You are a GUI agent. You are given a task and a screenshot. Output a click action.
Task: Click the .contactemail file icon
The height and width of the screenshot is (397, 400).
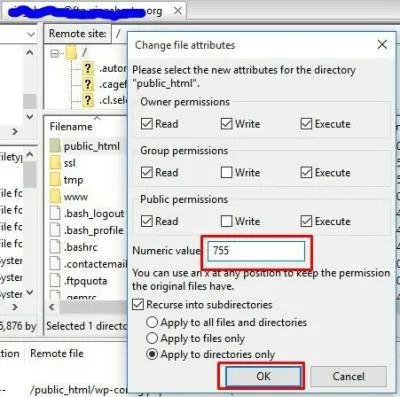point(55,264)
